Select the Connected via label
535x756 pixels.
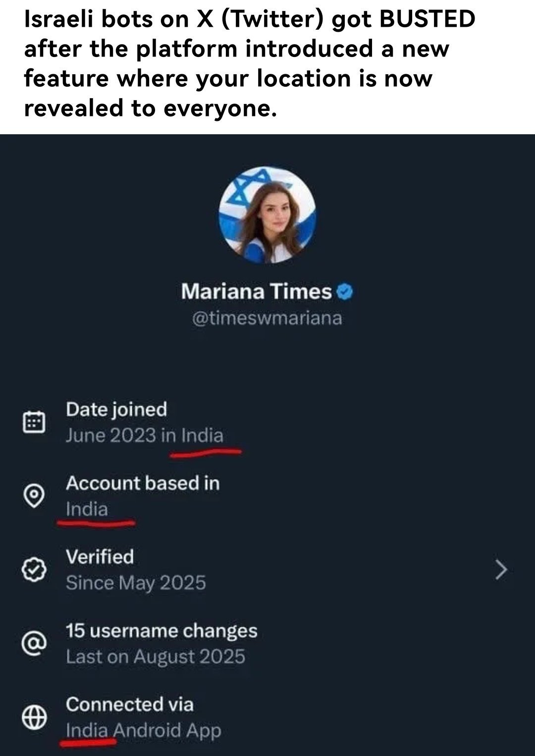[x=129, y=704]
